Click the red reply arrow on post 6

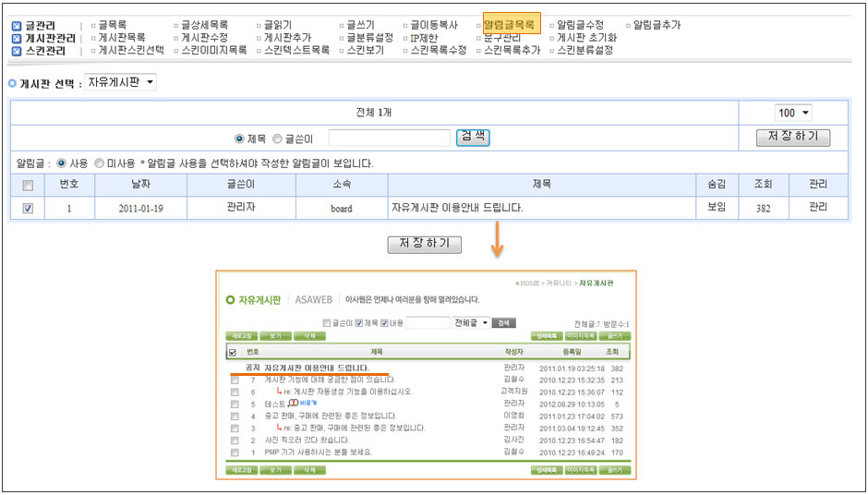279,392
